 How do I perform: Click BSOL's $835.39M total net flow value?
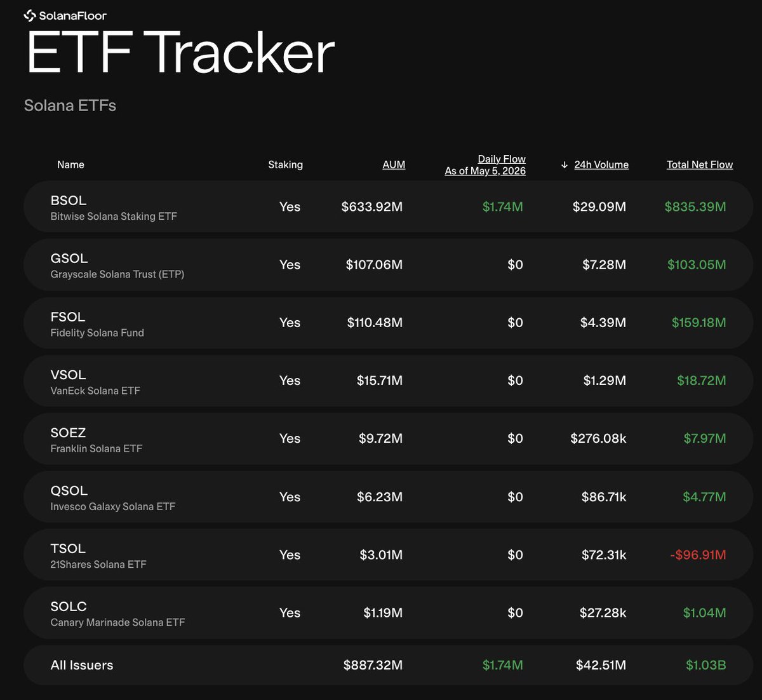(695, 207)
